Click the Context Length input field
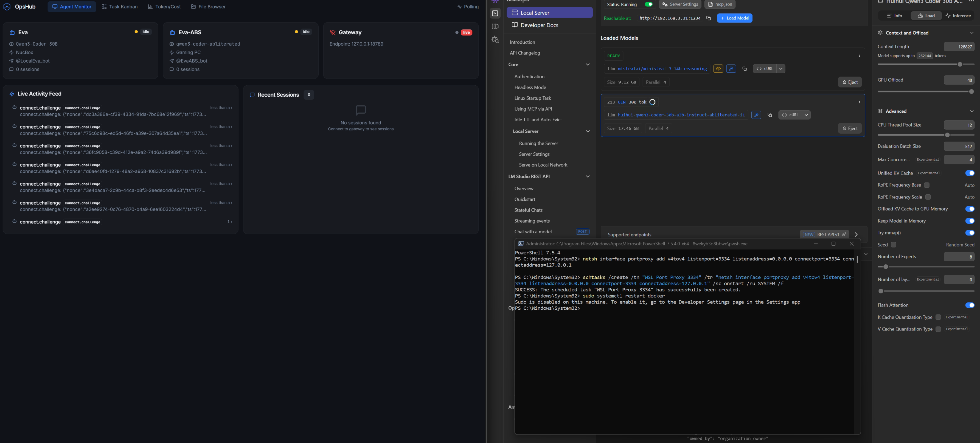980x443 pixels. (x=959, y=47)
